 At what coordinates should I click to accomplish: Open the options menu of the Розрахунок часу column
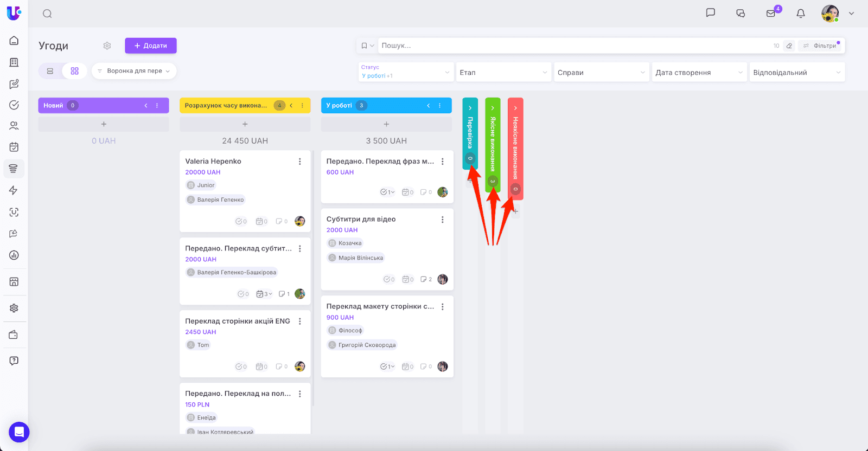tap(302, 106)
